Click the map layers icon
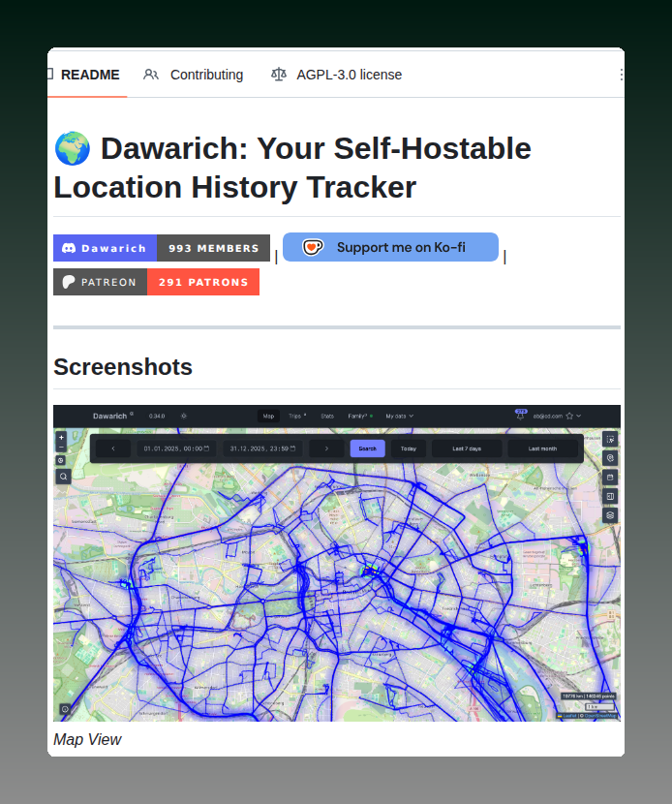 (610, 515)
